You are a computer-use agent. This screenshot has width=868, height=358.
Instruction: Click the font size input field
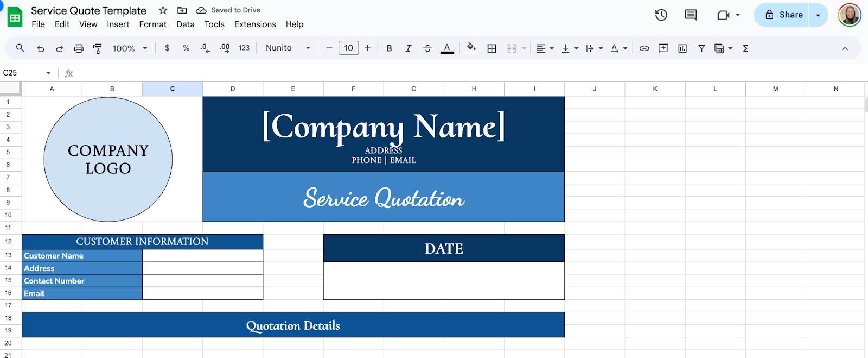(x=348, y=48)
